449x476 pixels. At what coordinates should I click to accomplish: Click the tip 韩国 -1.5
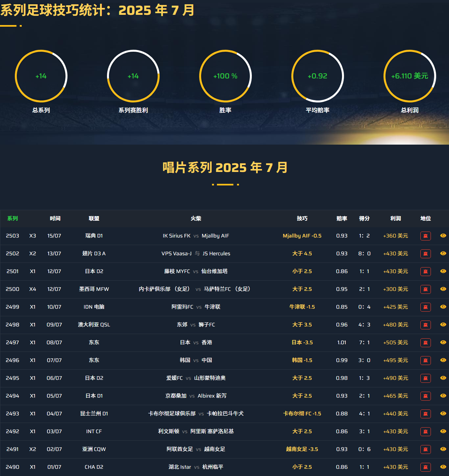302,360
